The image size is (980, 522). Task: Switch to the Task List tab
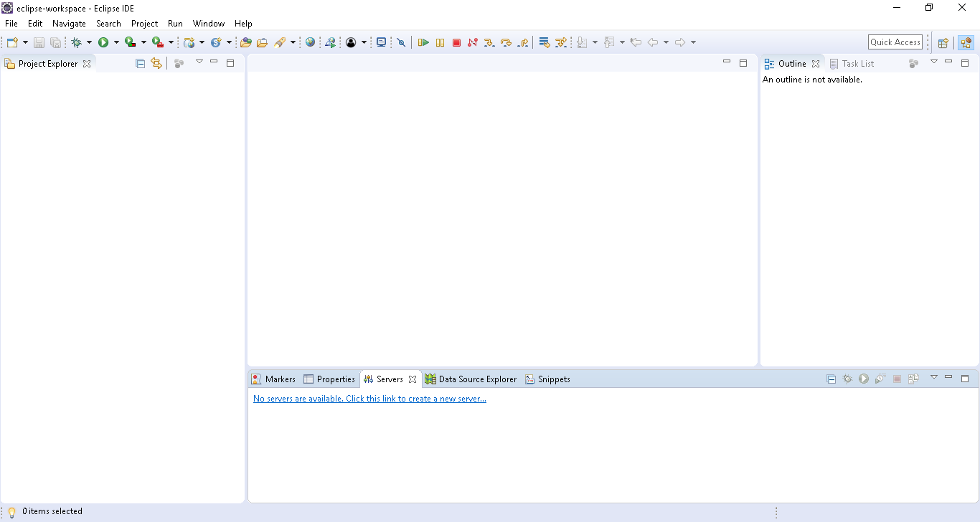(852, 64)
